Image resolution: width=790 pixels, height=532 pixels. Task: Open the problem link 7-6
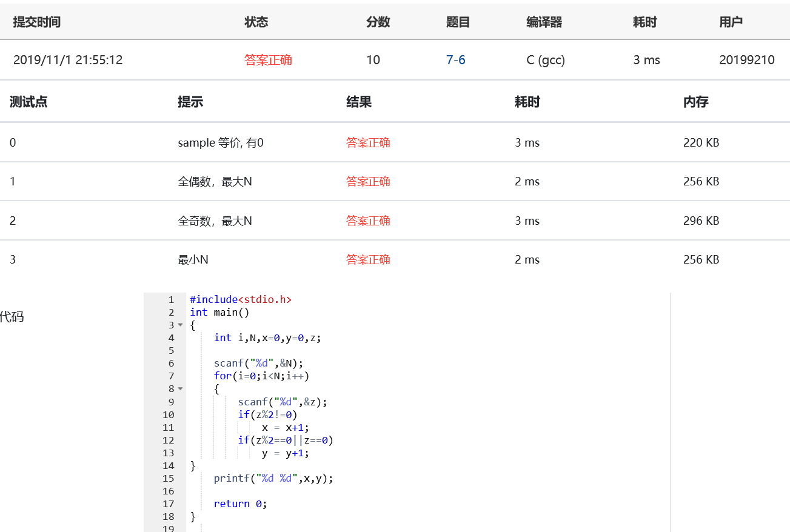coord(455,60)
